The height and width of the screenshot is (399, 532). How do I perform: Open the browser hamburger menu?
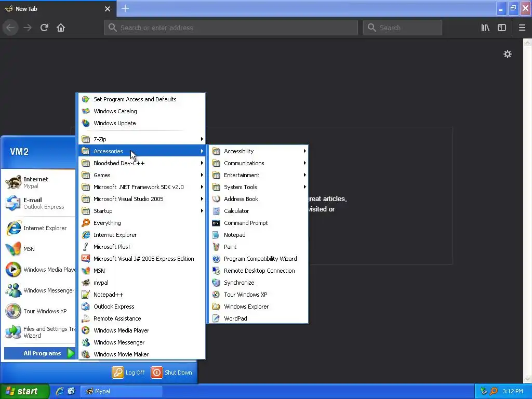click(x=522, y=28)
